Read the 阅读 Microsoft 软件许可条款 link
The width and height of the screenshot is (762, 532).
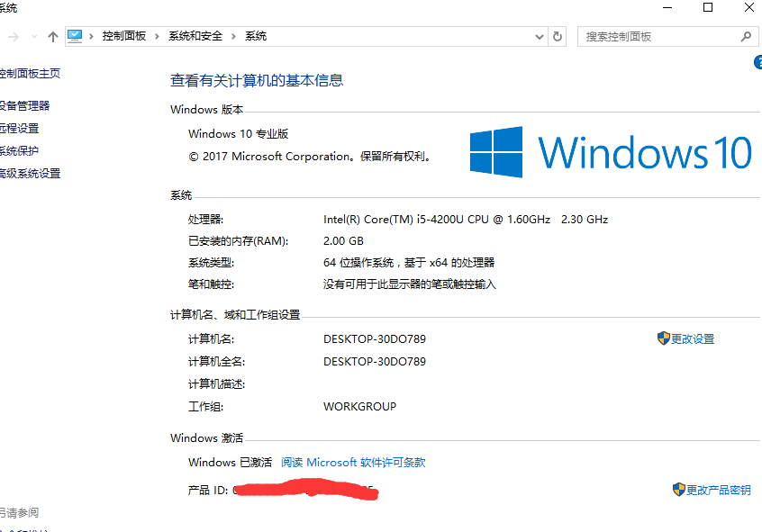tap(353, 462)
